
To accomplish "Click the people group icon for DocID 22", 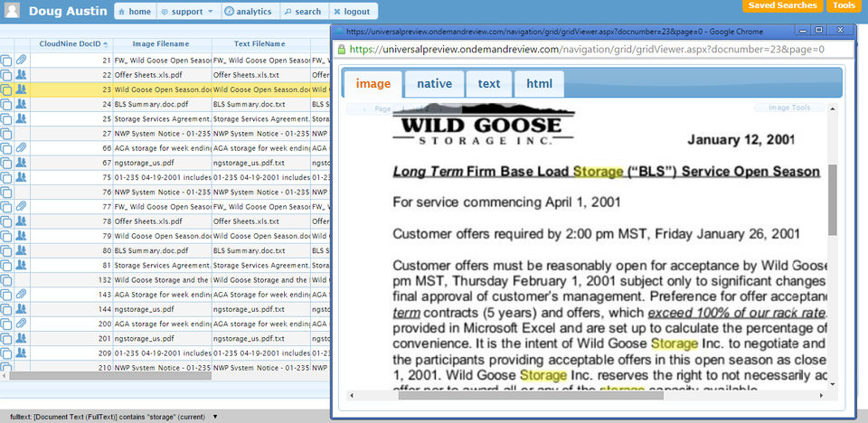I will (21, 74).
